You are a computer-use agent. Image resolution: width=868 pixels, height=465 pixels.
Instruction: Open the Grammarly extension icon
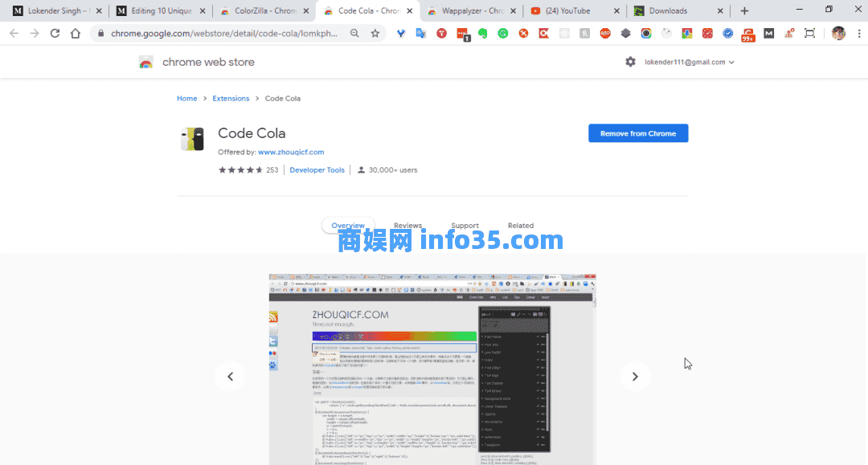[x=502, y=34]
